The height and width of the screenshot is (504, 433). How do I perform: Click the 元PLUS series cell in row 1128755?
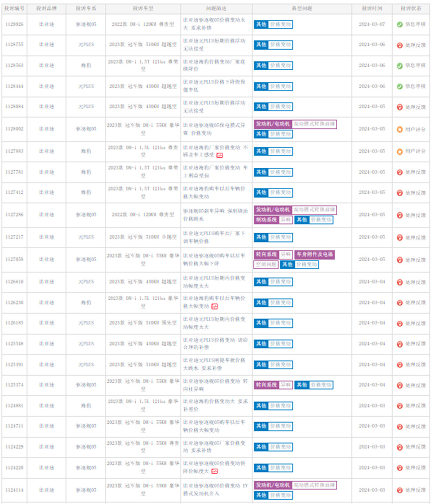tap(86, 45)
